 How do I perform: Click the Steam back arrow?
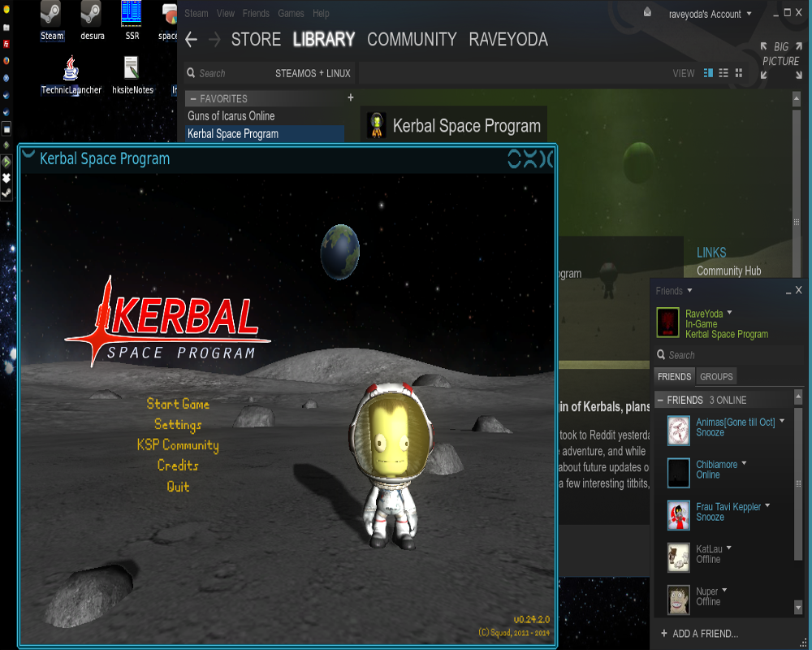pyautogui.click(x=191, y=39)
